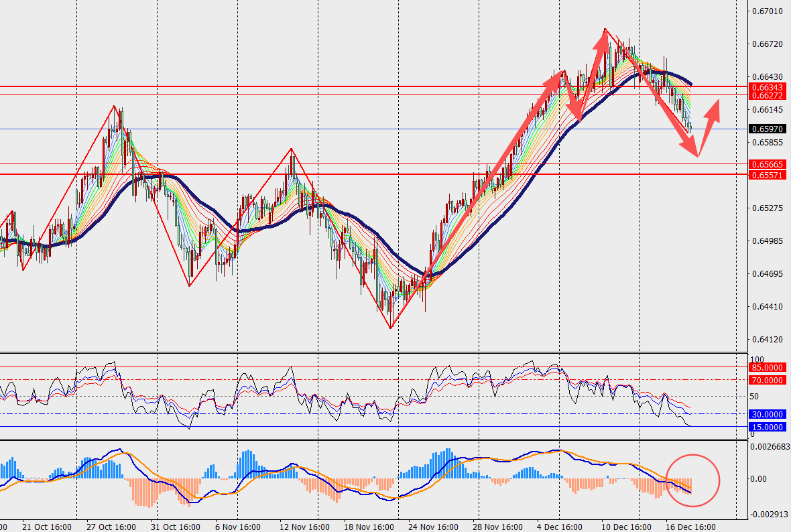This screenshot has height=532, width=791.
Task: Select the -0.002913 MACD scale value
Action: click(x=768, y=514)
